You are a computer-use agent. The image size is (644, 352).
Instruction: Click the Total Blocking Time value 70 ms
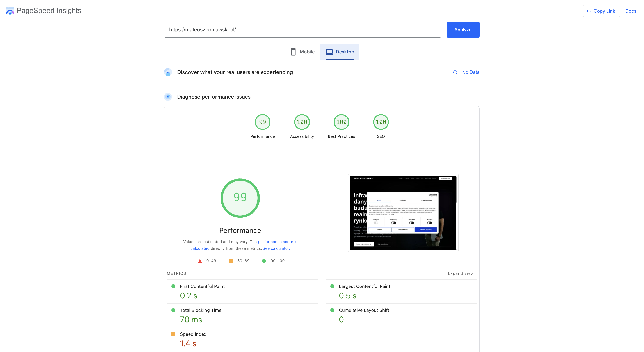191,320
